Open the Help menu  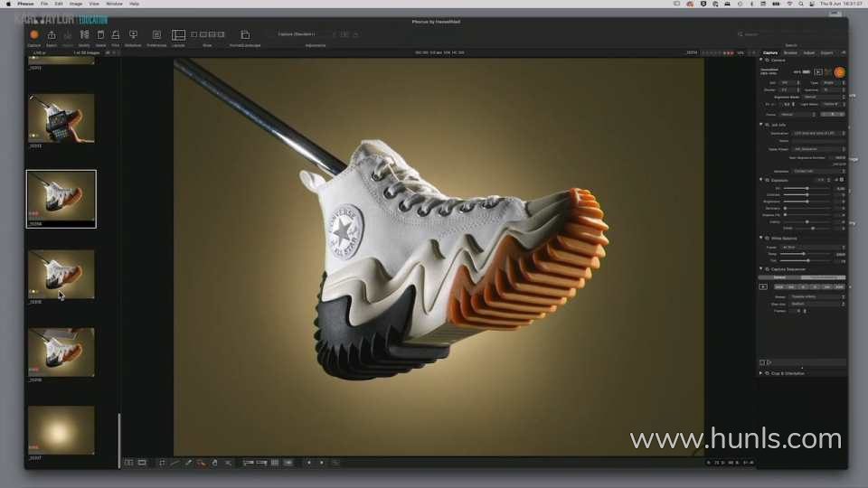coord(134,4)
